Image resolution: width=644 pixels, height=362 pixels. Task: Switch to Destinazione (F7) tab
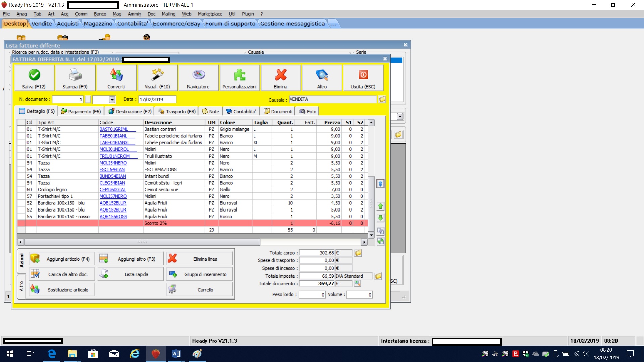pos(130,111)
